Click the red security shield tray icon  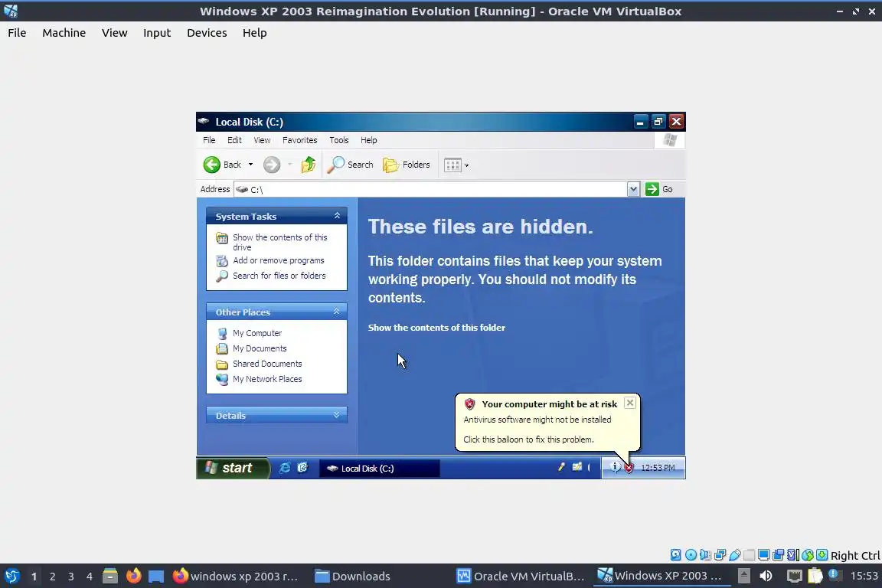pos(629,468)
